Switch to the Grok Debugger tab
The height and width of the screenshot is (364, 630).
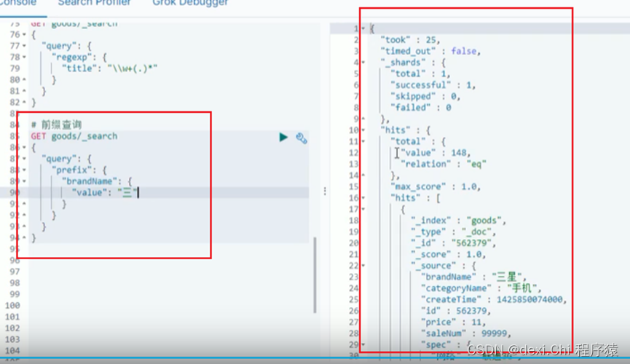point(190,3)
